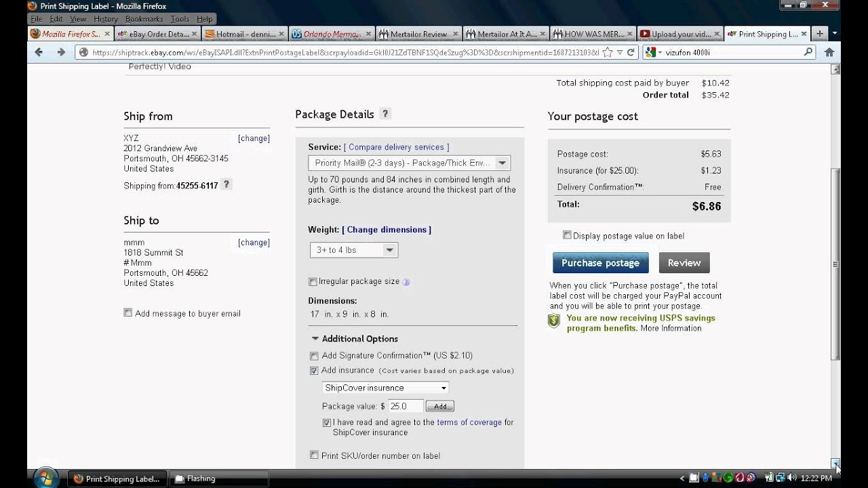868x488 pixels.
Task: Click the power plug icon in system tray
Action: click(x=769, y=478)
